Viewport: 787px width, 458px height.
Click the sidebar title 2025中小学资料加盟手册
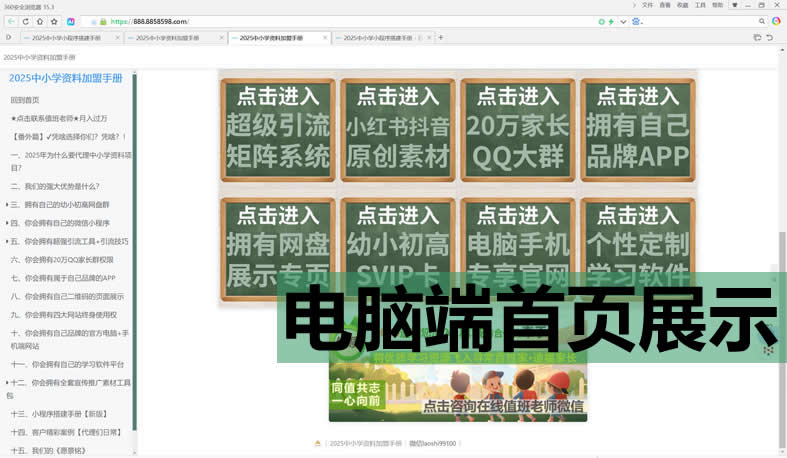tap(66, 78)
